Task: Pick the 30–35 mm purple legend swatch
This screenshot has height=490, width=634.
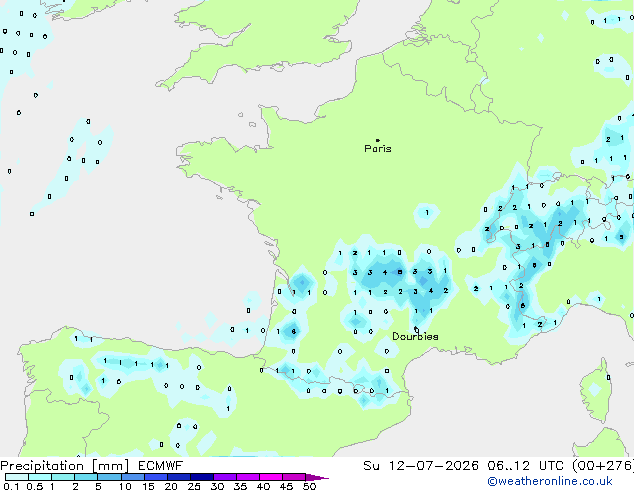Action: (225, 477)
